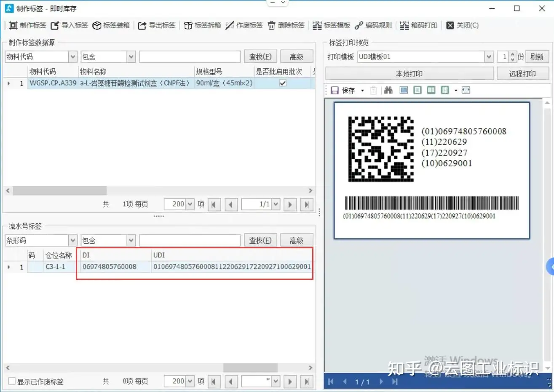Go to last page in lower grid
Image resolution: width=554 pixels, height=392 pixels.
point(307,381)
